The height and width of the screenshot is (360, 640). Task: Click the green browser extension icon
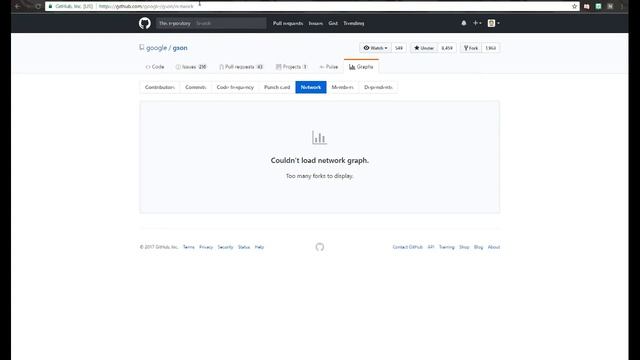click(598, 6)
